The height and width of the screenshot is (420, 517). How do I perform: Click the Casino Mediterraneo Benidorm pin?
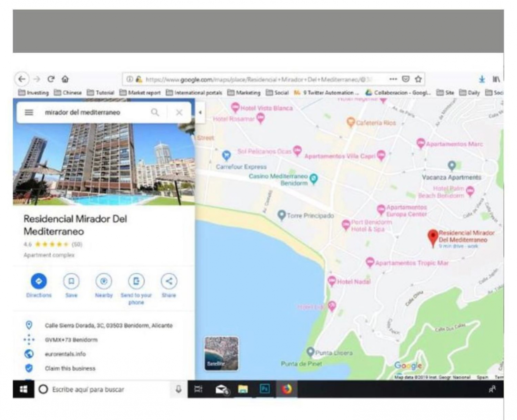coord(314,179)
